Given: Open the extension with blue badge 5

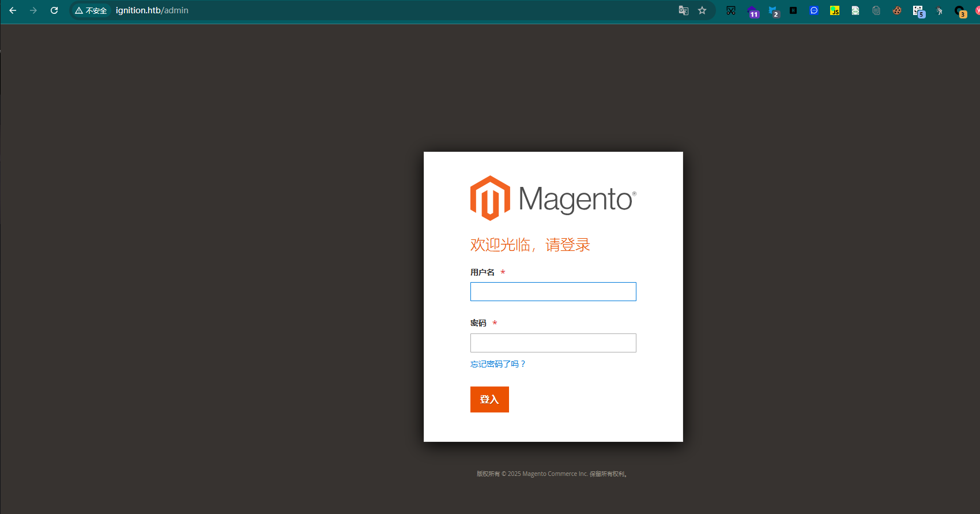Looking at the screenshot, I should tap(918, 11).
